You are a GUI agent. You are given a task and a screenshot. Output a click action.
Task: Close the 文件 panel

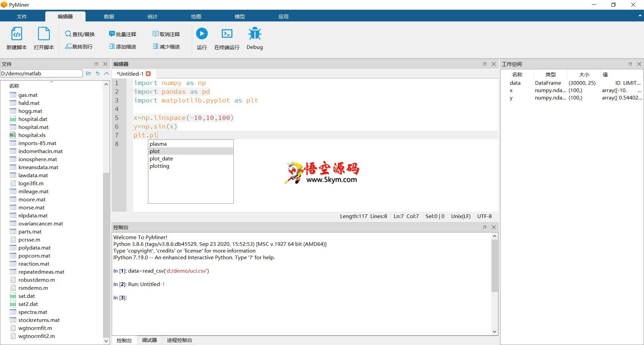point(105,64)
